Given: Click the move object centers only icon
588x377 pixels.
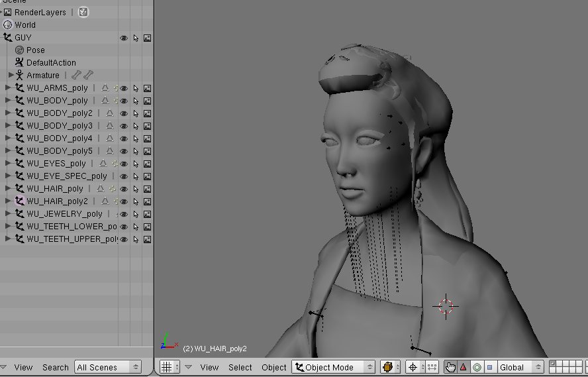Looking at the screenshot, I should click(x=432, y=367).
